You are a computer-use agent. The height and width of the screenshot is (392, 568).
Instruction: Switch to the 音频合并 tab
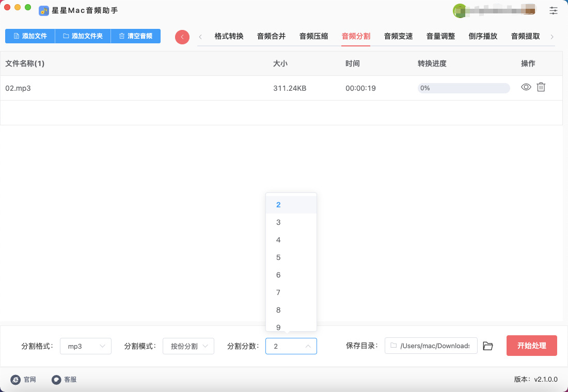tap(271, 36)
